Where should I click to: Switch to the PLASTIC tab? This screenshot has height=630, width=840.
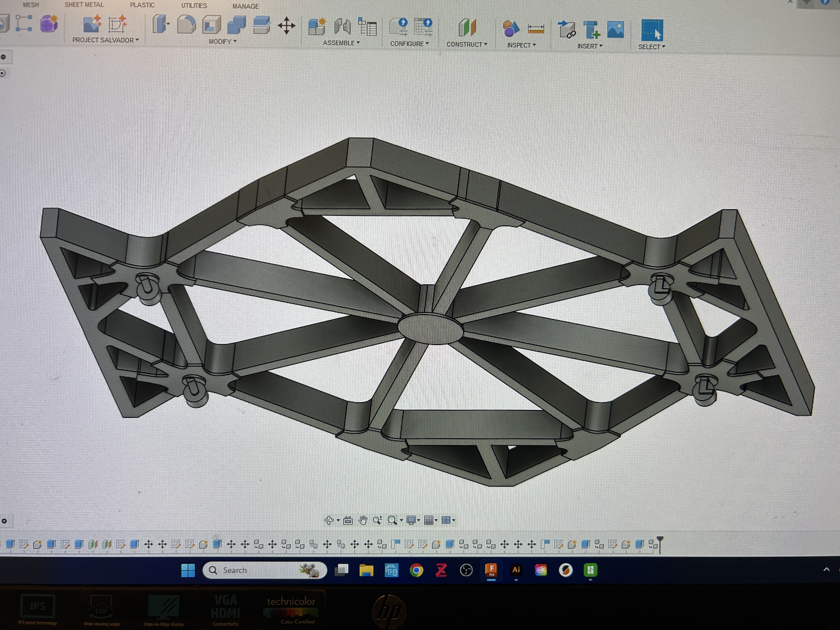pyautogui.click(x=142, y=5)
